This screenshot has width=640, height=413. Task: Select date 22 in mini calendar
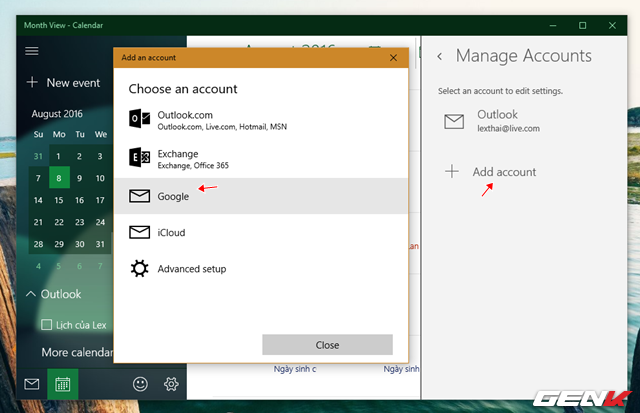pos(59,222)
